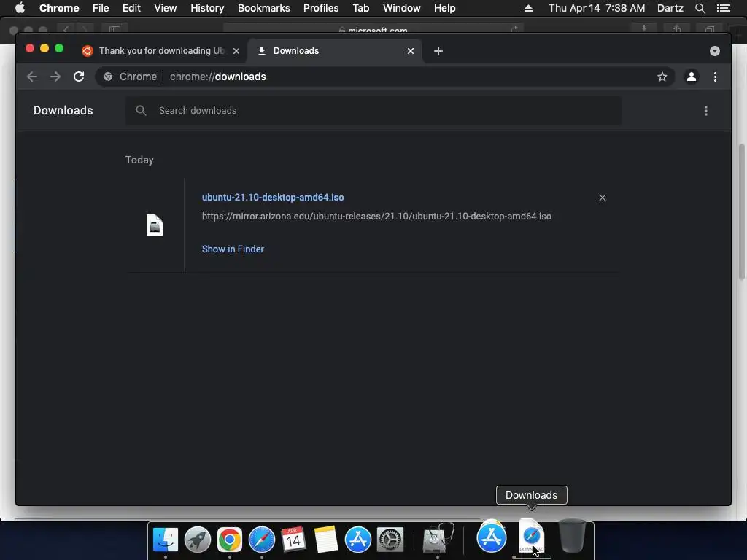Image resolution: width=747 pixels, height=560 pixels.
Task: Switch to Thank you for downloading Ubuntu tab
Action: 162,51
